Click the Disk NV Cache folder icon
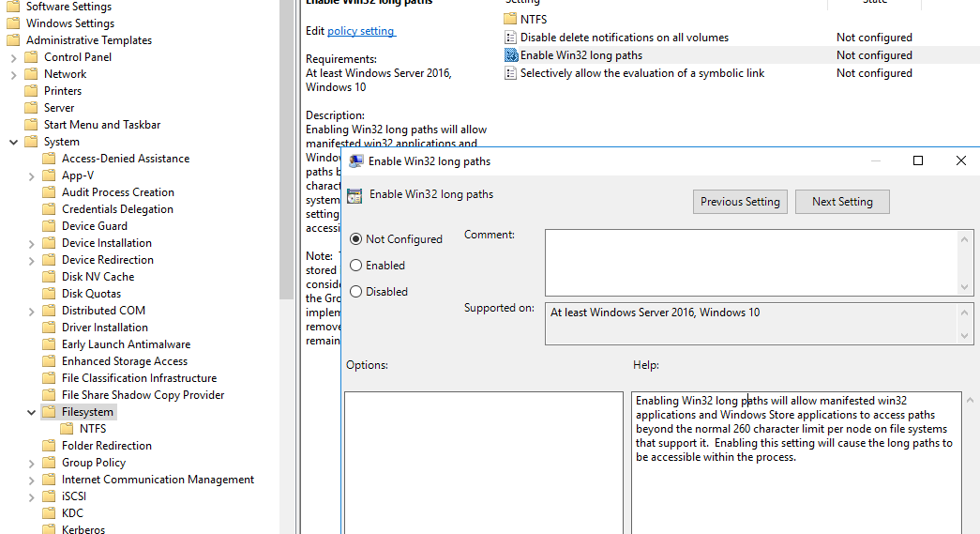The image size is (980, 534). coord(49,276)
